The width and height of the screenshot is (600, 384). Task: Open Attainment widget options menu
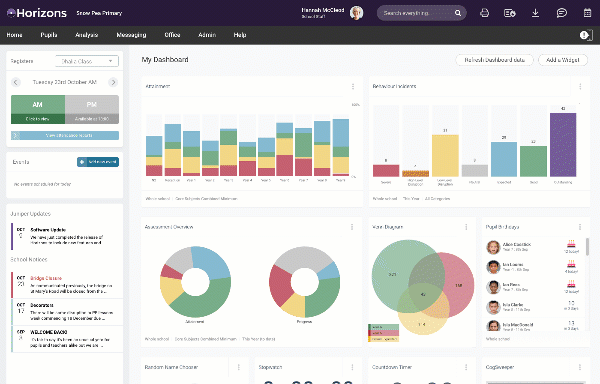click(x=353, y=87)
